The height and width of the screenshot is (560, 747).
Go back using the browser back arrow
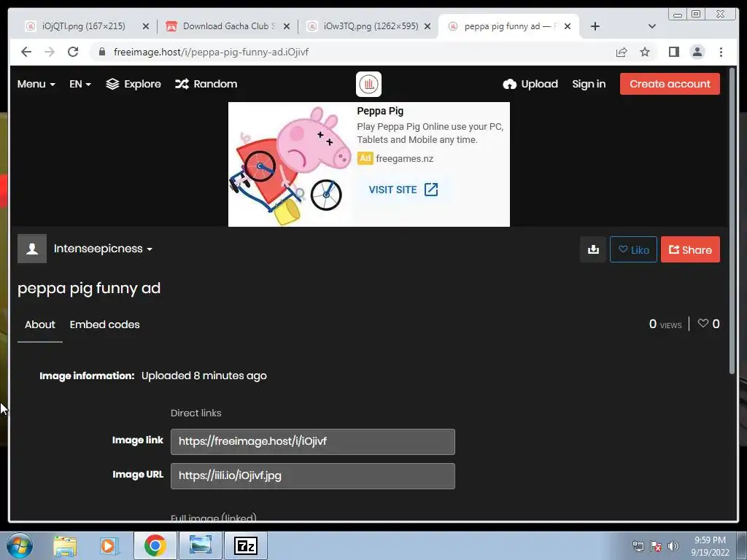(26, 52)
